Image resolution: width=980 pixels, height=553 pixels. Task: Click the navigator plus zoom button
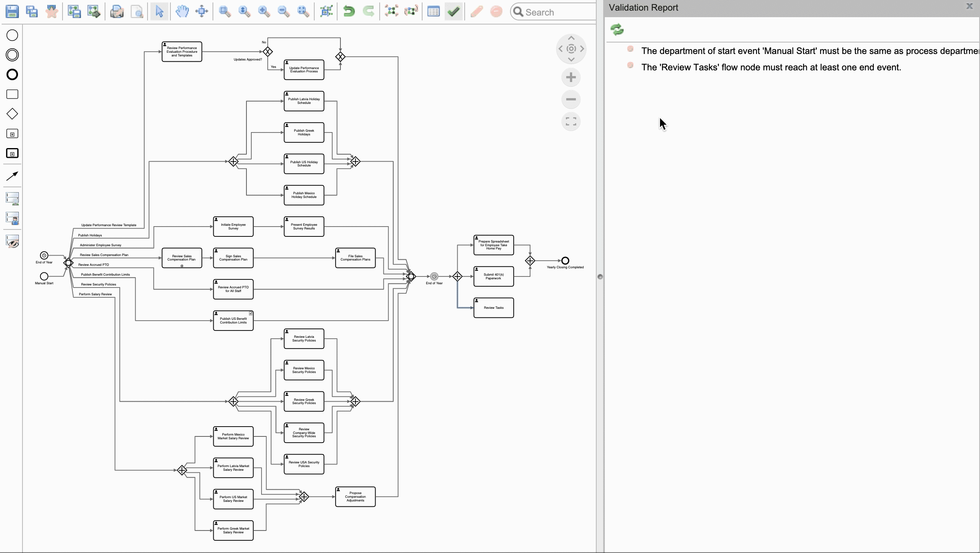pos(571,77)
